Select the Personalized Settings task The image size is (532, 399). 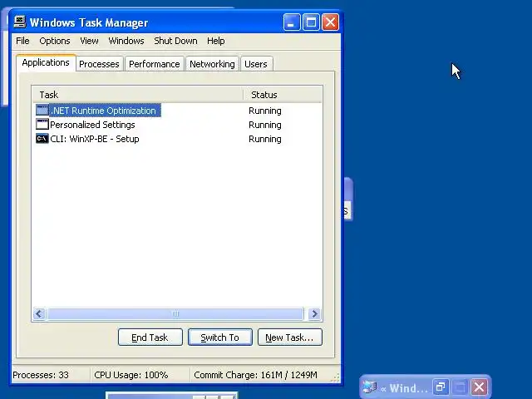(x=92, y=125)
